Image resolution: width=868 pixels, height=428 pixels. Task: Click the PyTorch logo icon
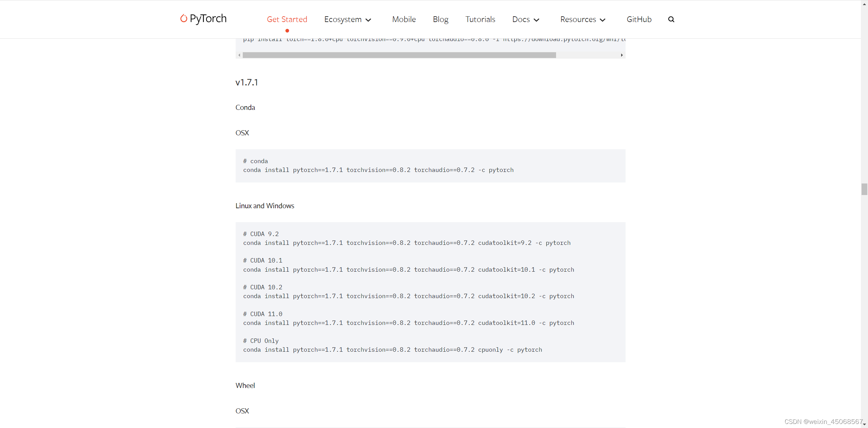click(x=184, y=19)
